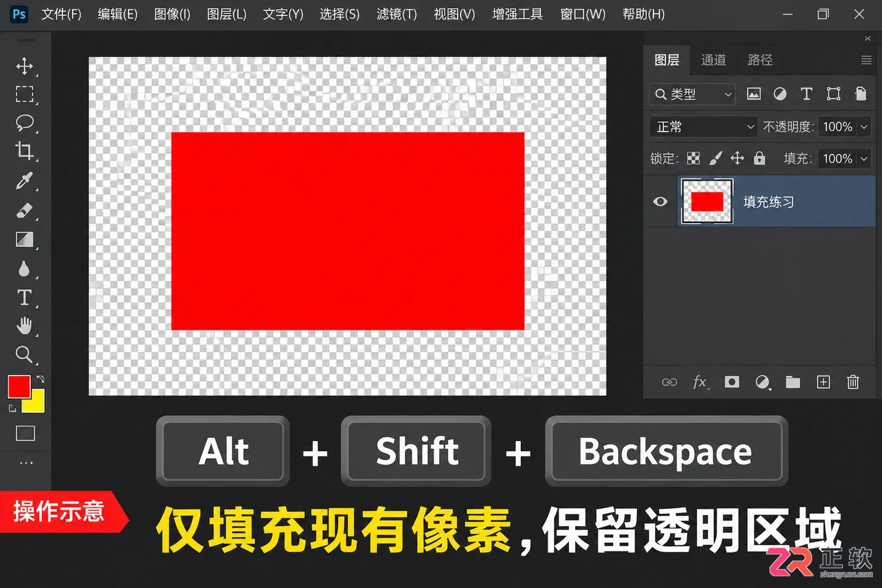Create a new layer
The image size is (882, 588).
[824, 382]
